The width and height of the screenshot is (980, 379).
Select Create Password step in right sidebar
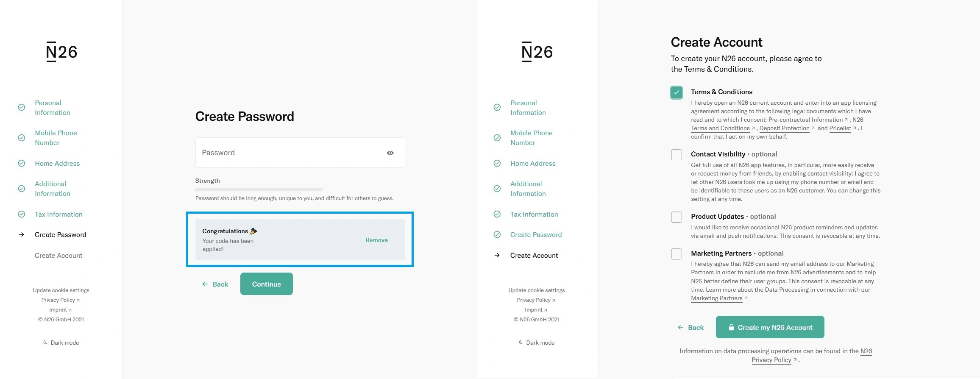(x=536, y=235)
